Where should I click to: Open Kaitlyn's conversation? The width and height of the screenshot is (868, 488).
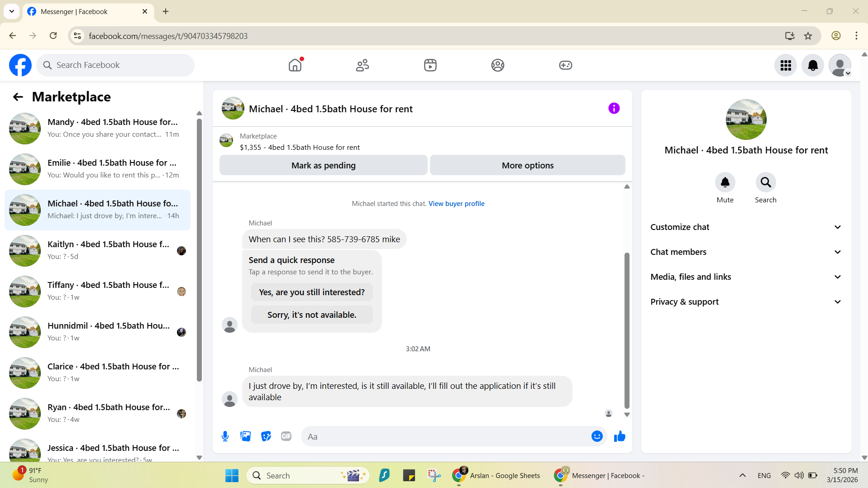pyautogui.click(x=97, y=251)
